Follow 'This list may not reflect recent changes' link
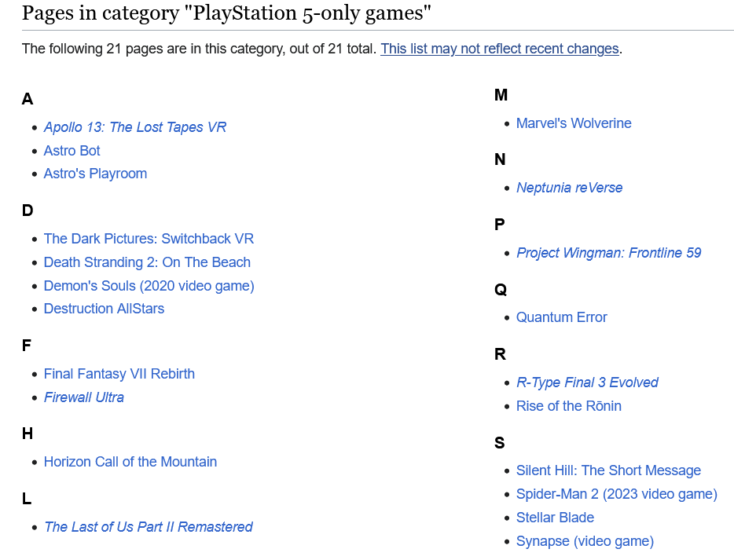 [500, 49]
